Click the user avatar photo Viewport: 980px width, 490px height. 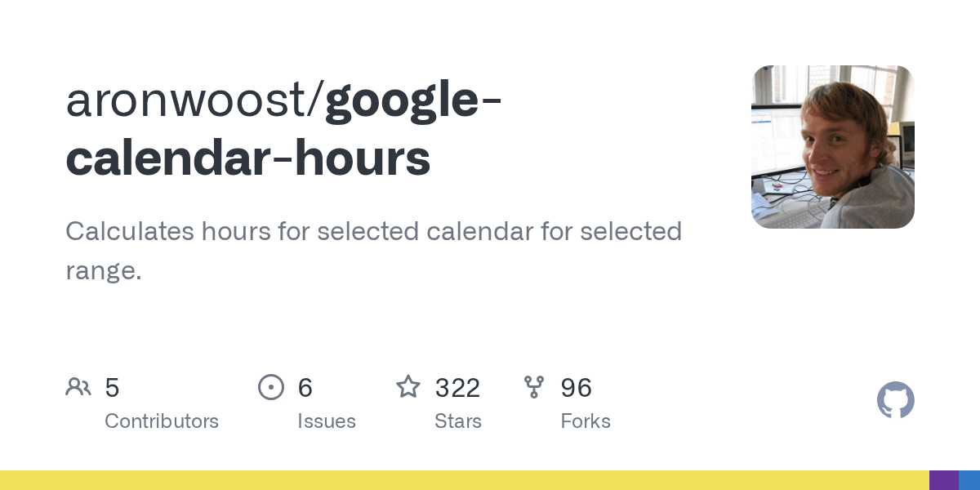pos(833,147)
